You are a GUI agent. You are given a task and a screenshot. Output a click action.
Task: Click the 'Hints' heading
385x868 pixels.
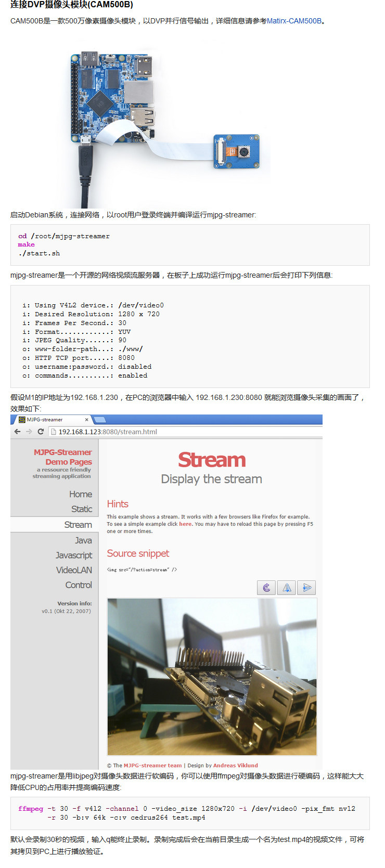click(118, 504)
